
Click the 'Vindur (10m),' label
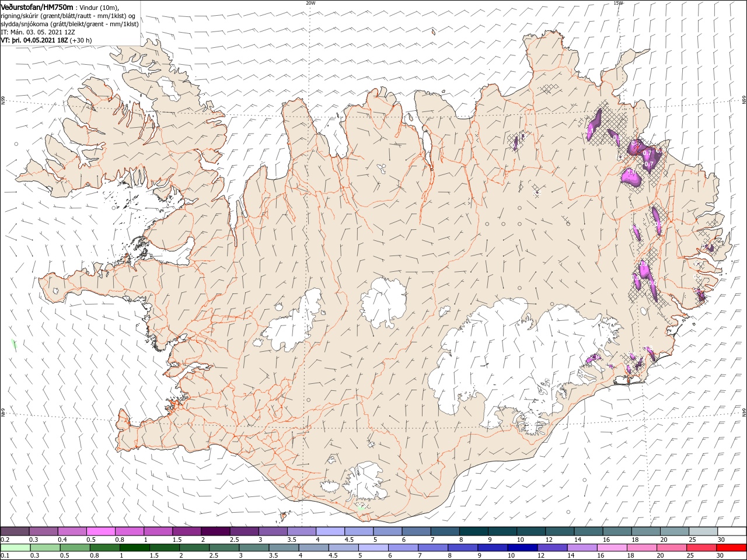click(x=99, y=7)
